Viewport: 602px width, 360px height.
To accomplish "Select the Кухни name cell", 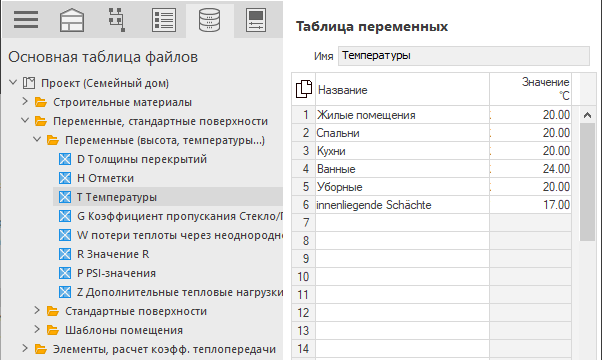I will (x=402, y=151).
